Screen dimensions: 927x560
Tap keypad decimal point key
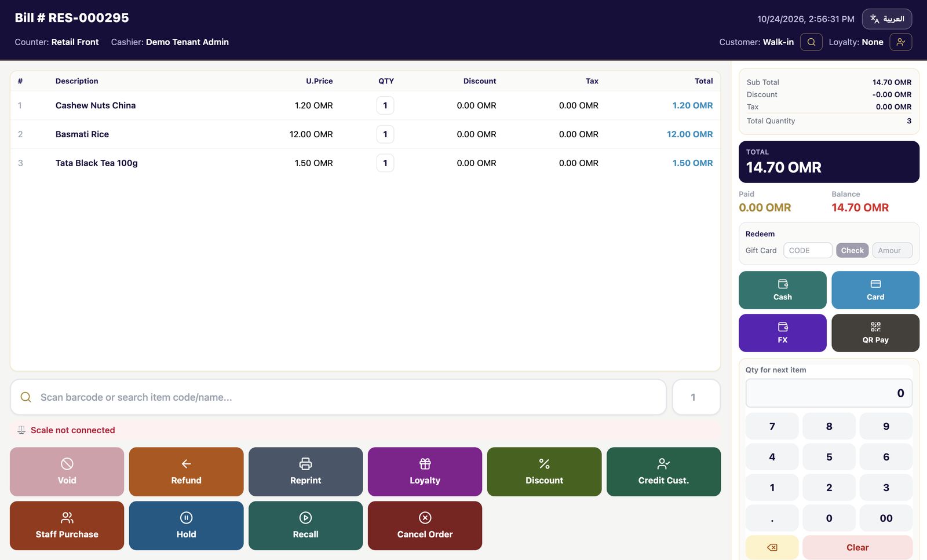(x=772, y=518)
